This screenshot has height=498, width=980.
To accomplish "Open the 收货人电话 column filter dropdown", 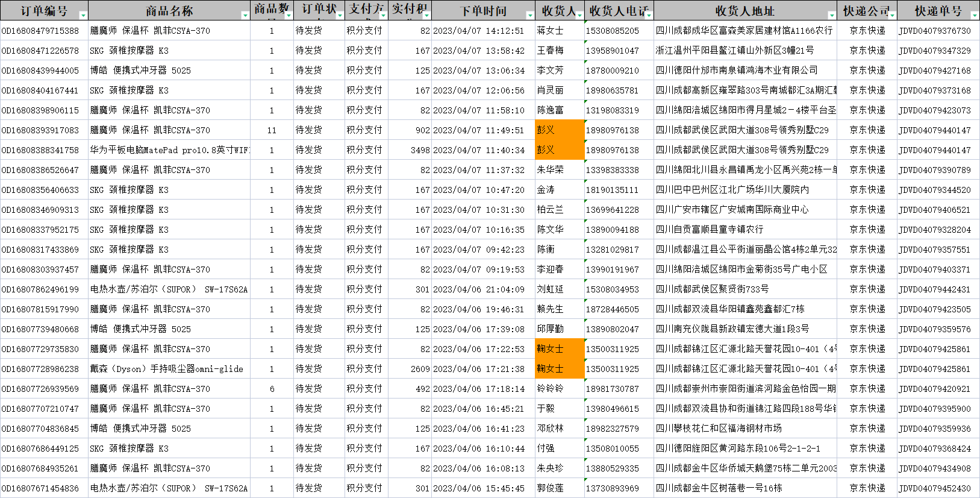I will tap(649, 15).
